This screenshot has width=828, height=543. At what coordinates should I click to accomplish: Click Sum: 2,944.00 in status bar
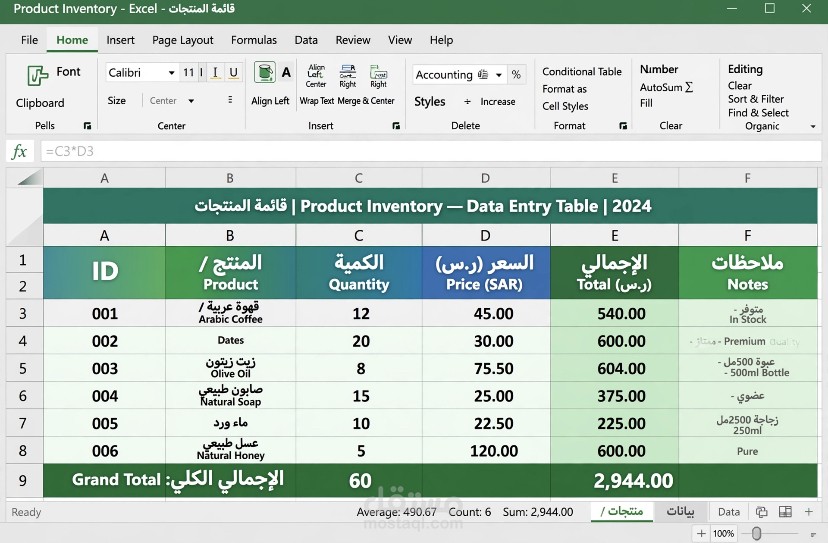pos(538,512)
